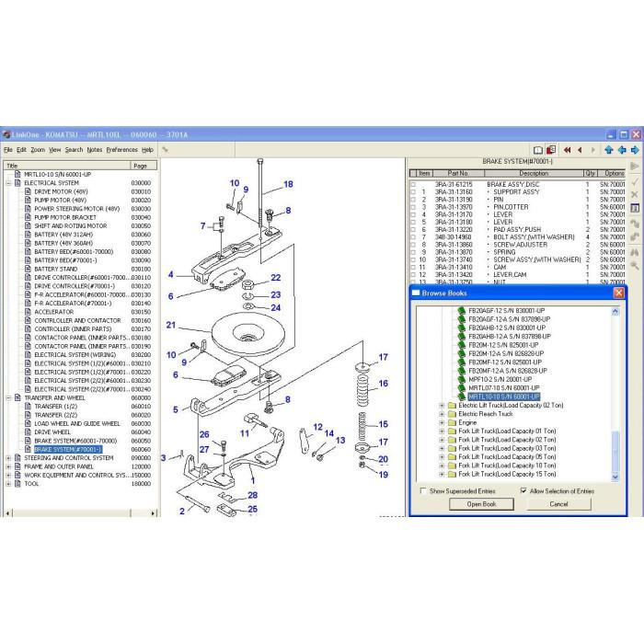The height and width of the screenshot is (644, 644).
Task: Expand the Engine folder in Browse Books
Action: [x=442, y=422]
